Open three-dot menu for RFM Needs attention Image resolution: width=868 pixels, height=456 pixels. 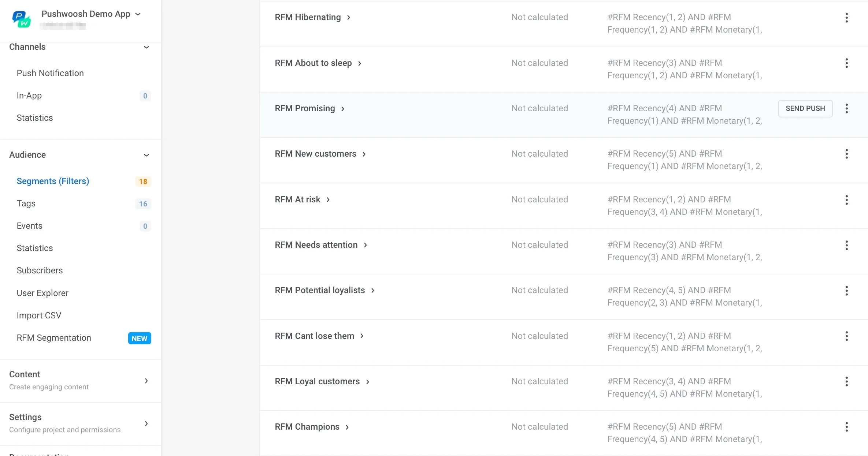click(846, 245)
